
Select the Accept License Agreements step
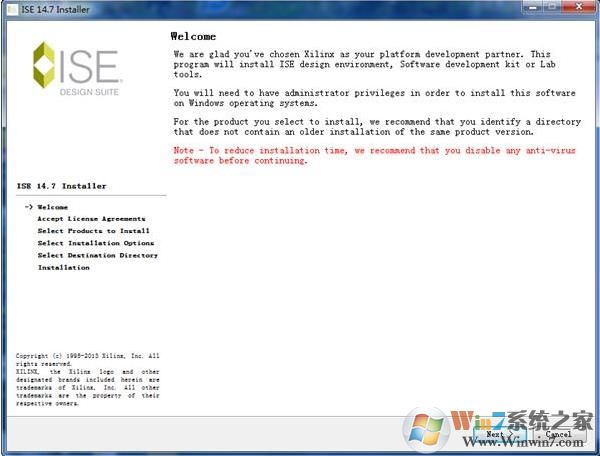pos(91,219)
